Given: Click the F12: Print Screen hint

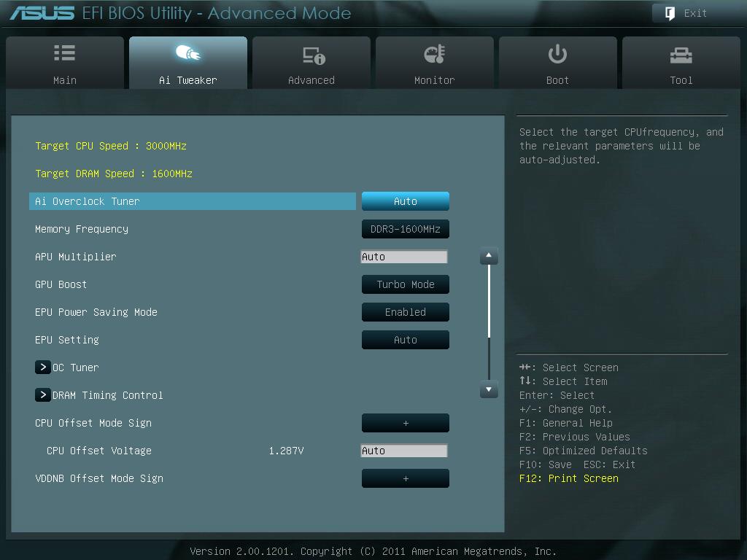Looking at the screenshot, I should (x=568, y=478).
